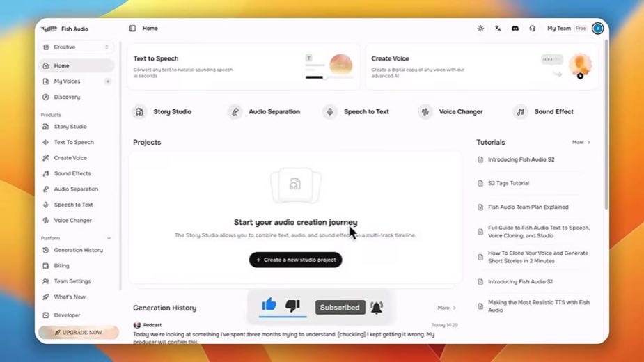This screenshot has width=644, height=362.
Task: Click the notification bell icon
Action: click(x=377, y=307)
